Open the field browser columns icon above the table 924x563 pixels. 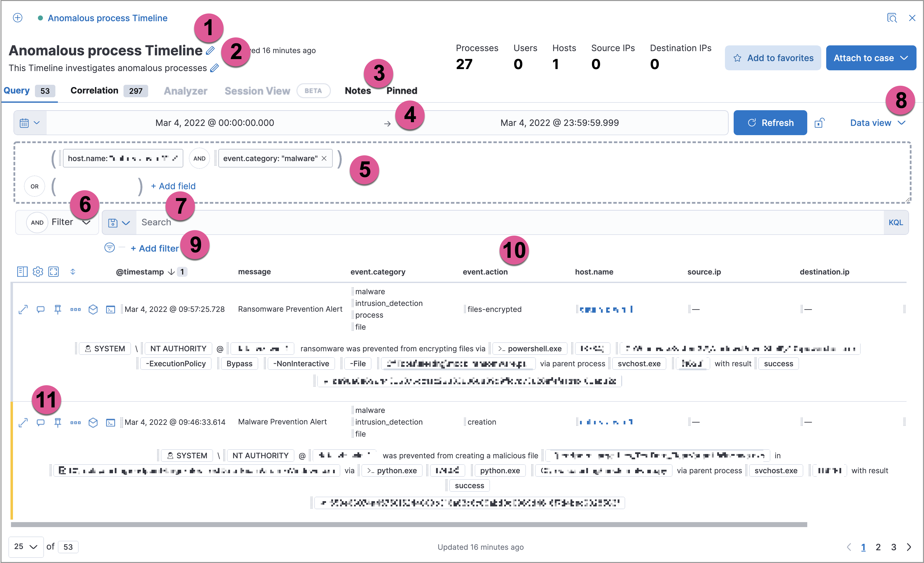pos(22,271)
